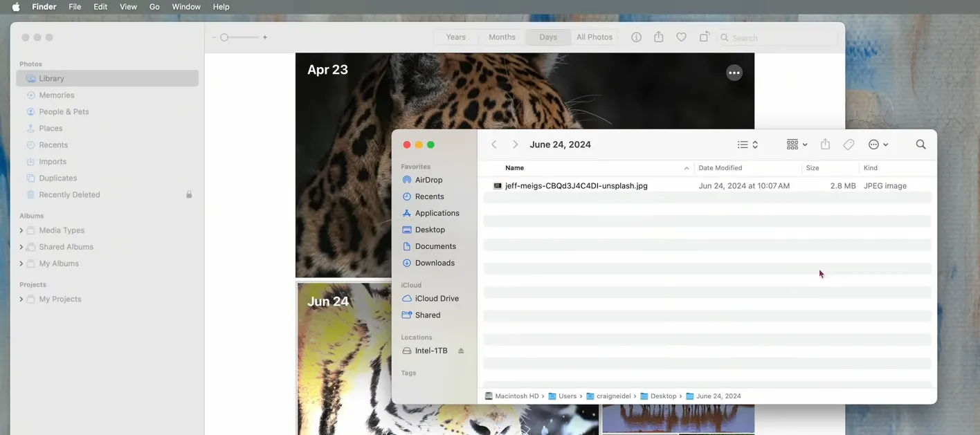Open the Edit menu
980x435 pixels.
pos(100,7)
